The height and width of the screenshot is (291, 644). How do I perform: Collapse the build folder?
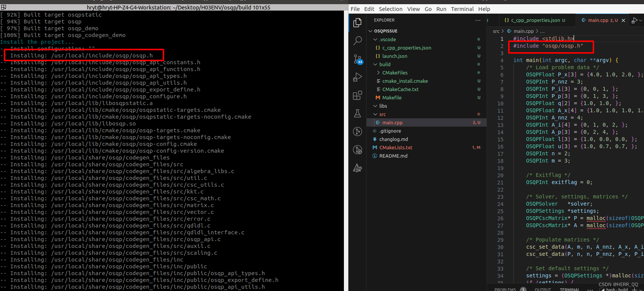pos(427,64)
